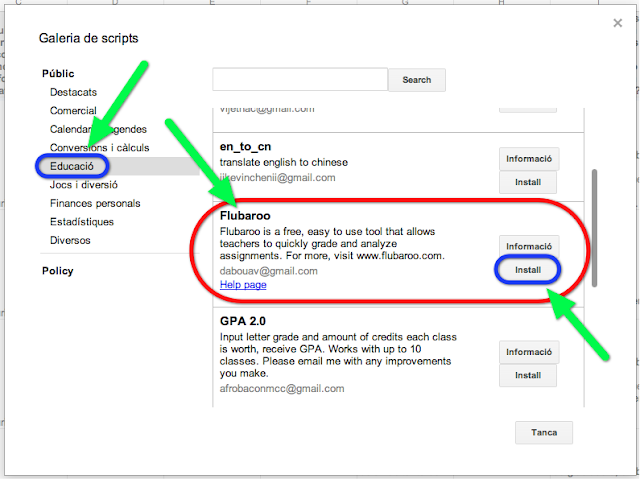Select the Calendaris i agendes category
The height and width of the screenshot is (479, 640).
point(98,129)
